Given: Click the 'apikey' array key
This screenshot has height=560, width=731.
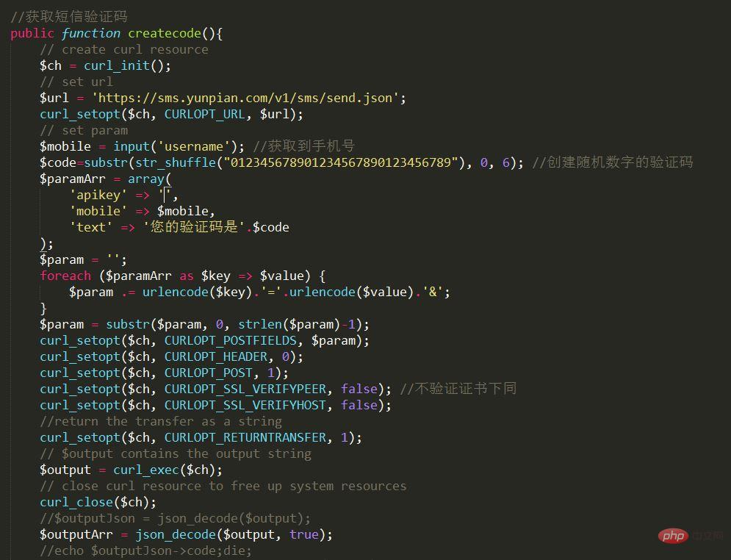Looking at the screenshot, I should click(98, 195).
